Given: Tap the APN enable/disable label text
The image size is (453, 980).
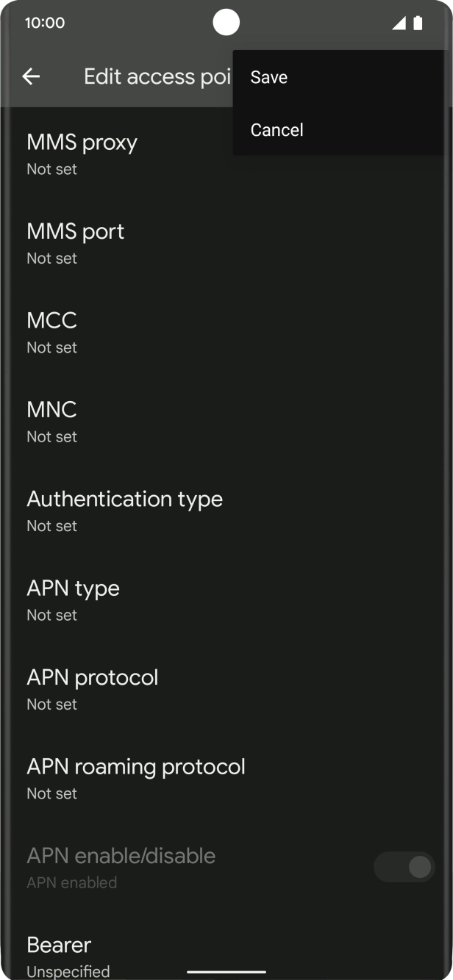Looking at the screenshot, I should tap(121, 856).
